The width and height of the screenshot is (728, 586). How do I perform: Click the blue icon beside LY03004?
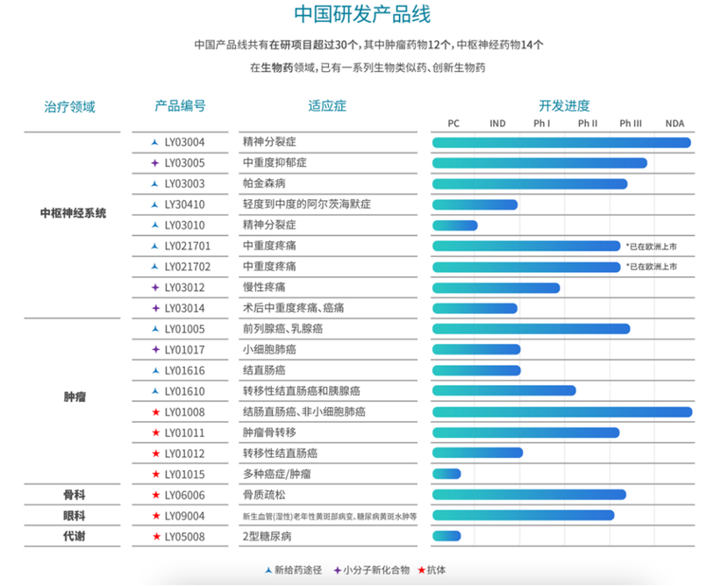pos(155,142)
